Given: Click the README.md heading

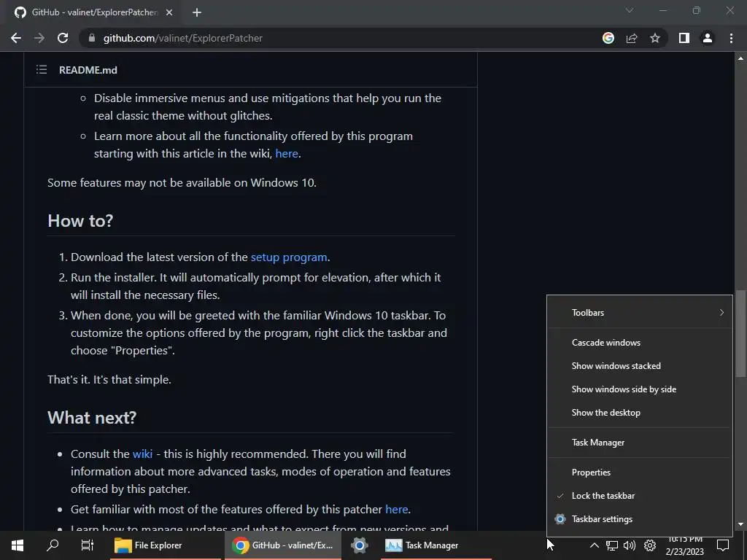Looking at the screenshot, I should pyautogui.click(x=88, y=70).
